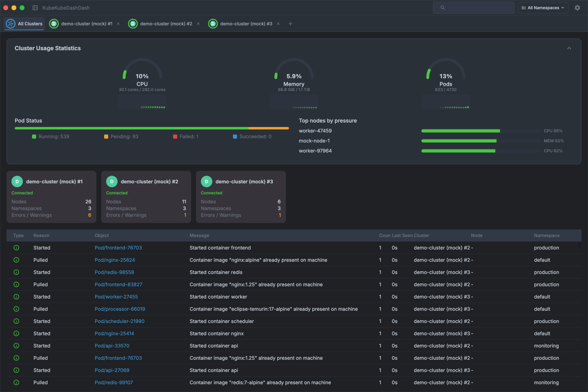Click worker-47459 CPU 66% pressure bar

(481, 131)
